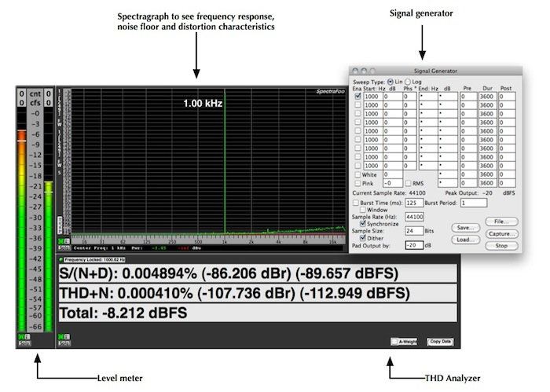The width and height of the screenshot is (550, 392).
Task: Click the green X icon under the level meter
Action: coord(20,335)
